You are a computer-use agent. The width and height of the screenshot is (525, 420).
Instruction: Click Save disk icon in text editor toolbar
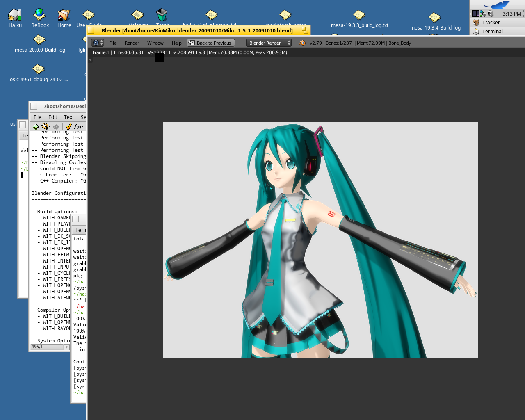pyautogui.click(x=57, y=126)
